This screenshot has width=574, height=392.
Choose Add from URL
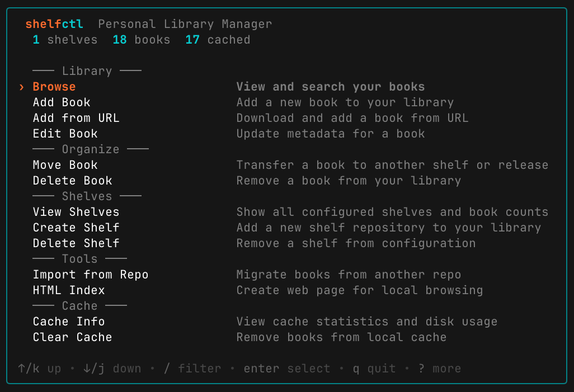76,118
